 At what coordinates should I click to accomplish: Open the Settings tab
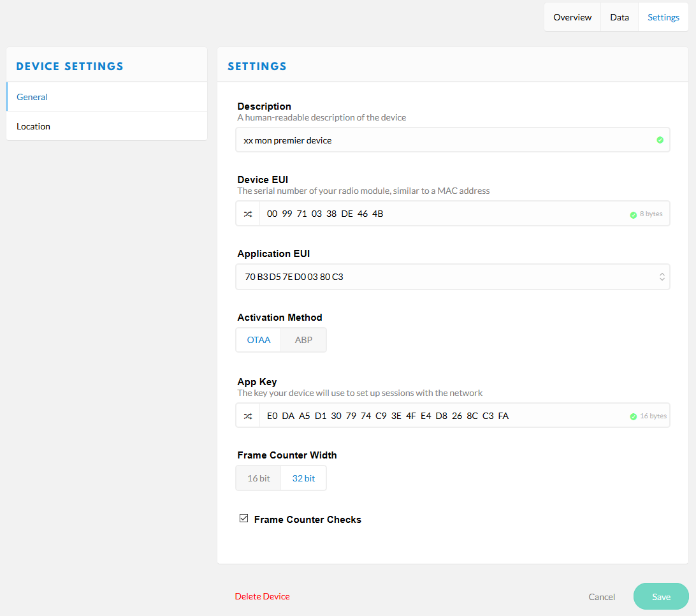[663, 17]
